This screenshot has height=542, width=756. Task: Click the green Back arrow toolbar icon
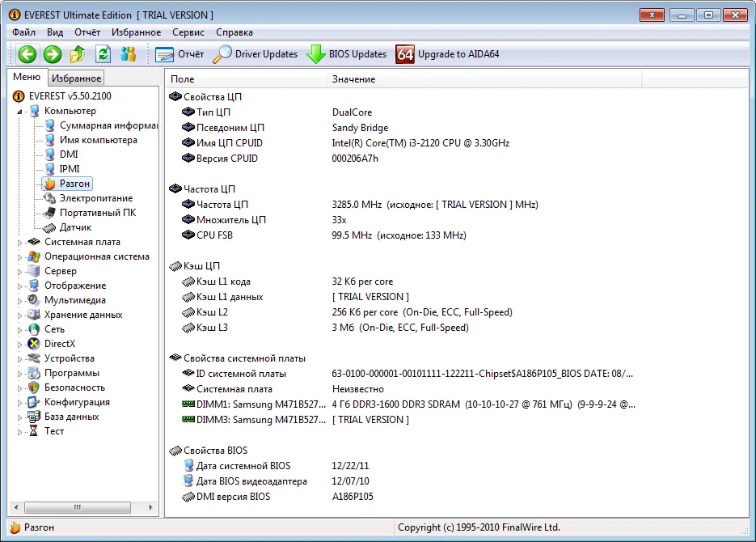coord(27,54)
